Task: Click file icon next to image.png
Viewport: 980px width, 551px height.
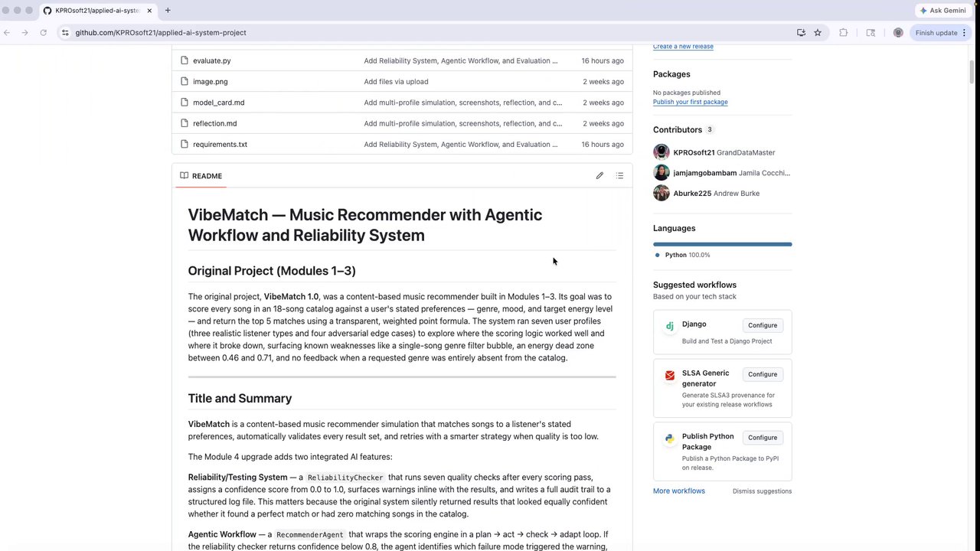Action: tap(184, 81)
